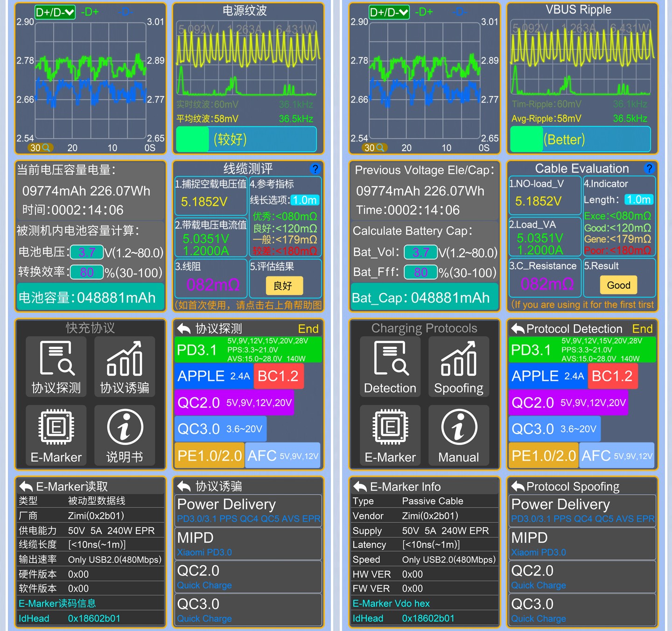
Task: Toggle green -D+ trace next to VBUS Ripple
Action: pos(424,12)
